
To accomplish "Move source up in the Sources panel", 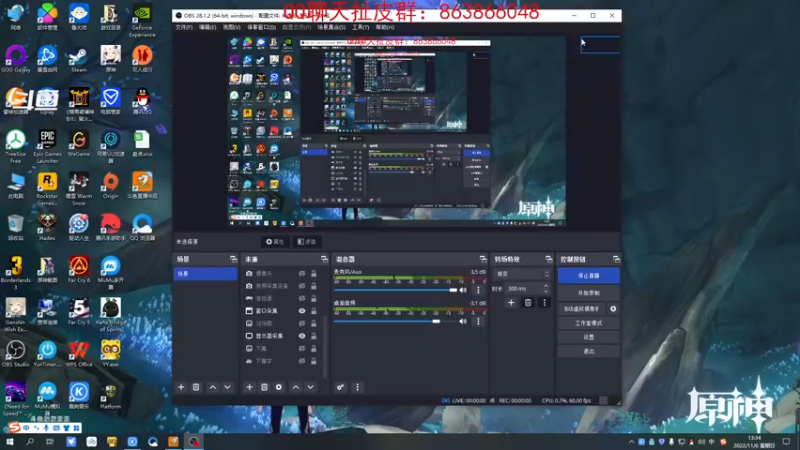I will 296,387.
